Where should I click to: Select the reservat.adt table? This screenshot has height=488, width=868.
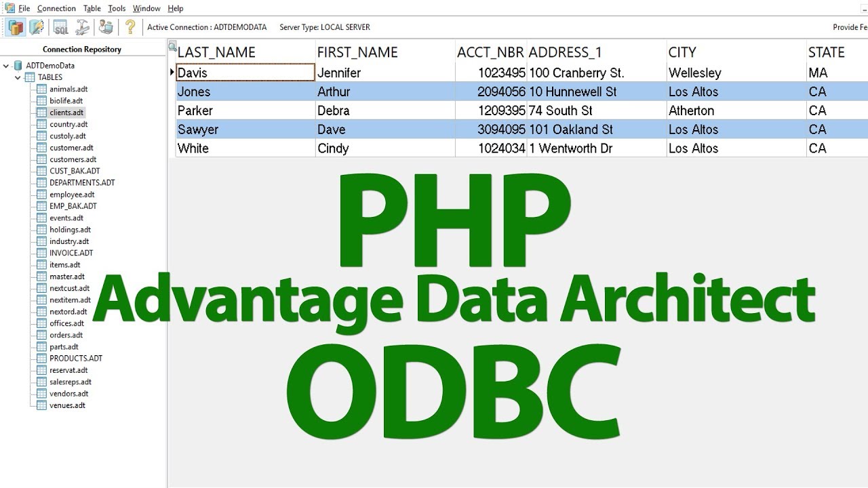pyautogui.click(x=68, y=370)
